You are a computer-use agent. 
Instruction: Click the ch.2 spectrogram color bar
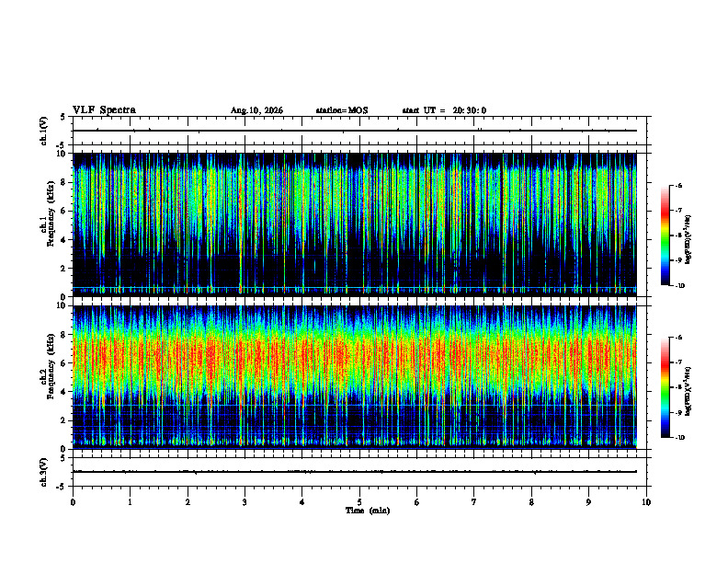click(665, 387)
